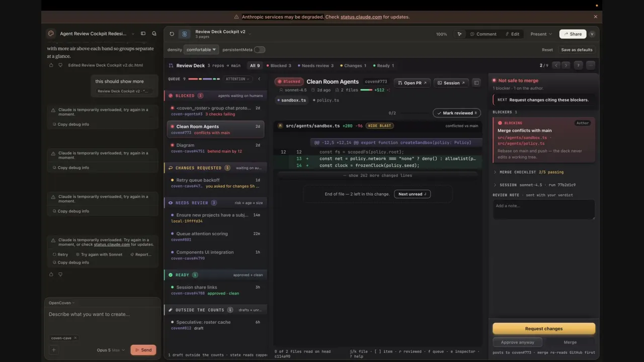This screenshot has height=362, width=644.
Task: Add attachment with the plus button
Action: click(54, 350)
